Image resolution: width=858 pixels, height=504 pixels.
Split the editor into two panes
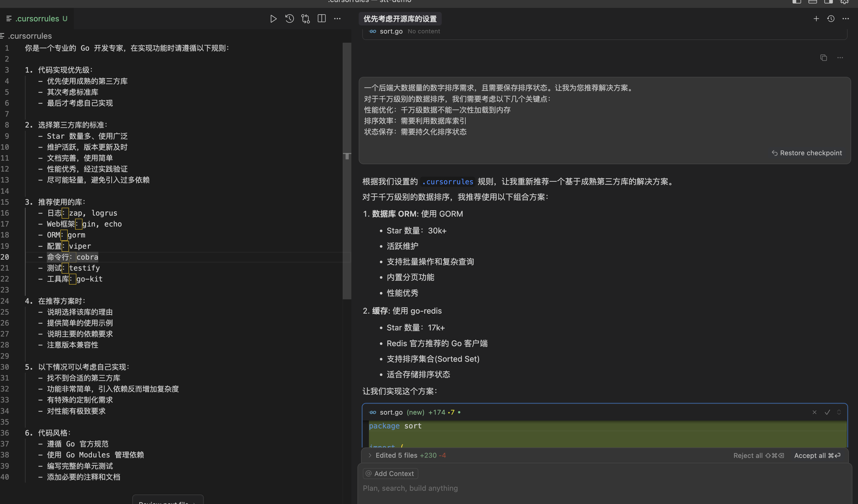coord(321,19)
